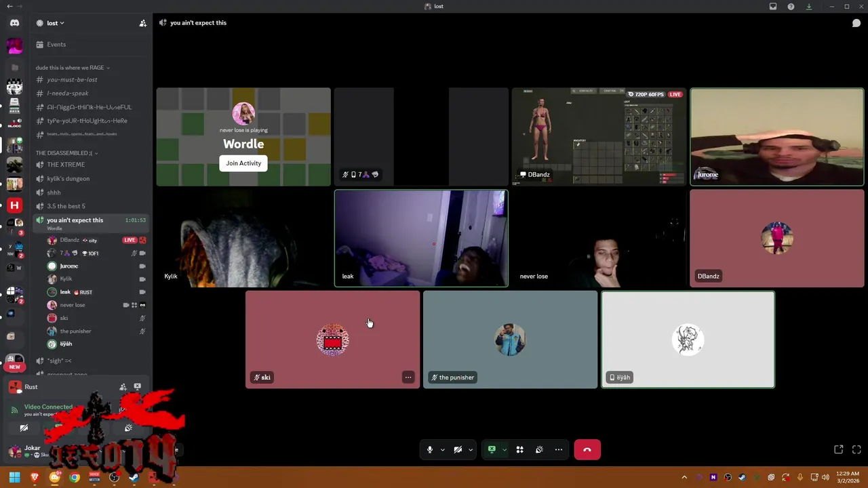This screenshot has height=488, width=868.
Task: Click the download update arrow icon
Action: coord(809,7)
